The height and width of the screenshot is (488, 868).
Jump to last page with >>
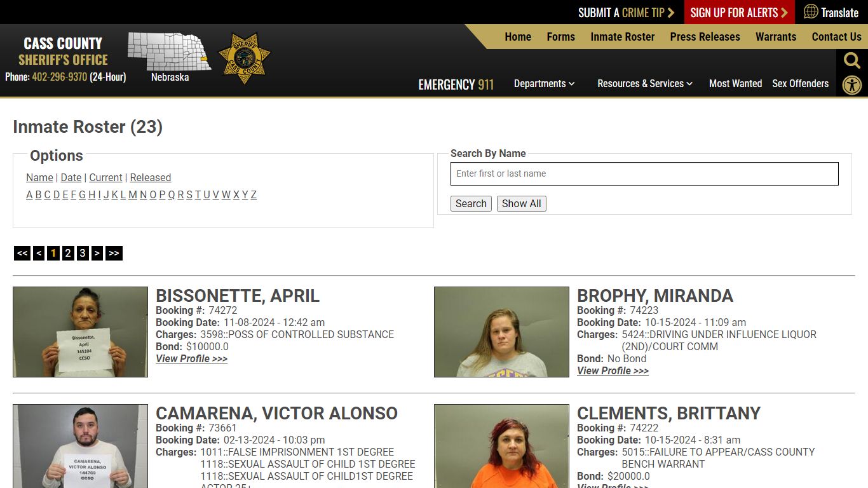point(114,254)
